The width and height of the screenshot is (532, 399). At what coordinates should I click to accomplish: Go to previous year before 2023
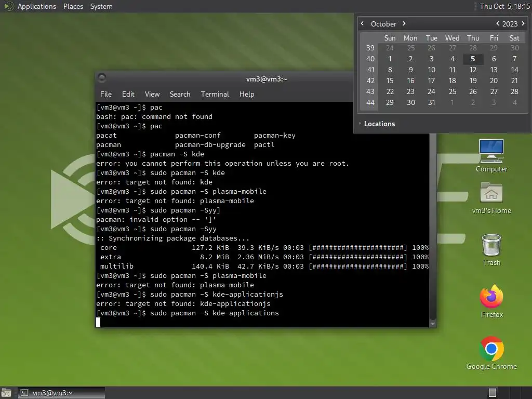pos(497,23)
